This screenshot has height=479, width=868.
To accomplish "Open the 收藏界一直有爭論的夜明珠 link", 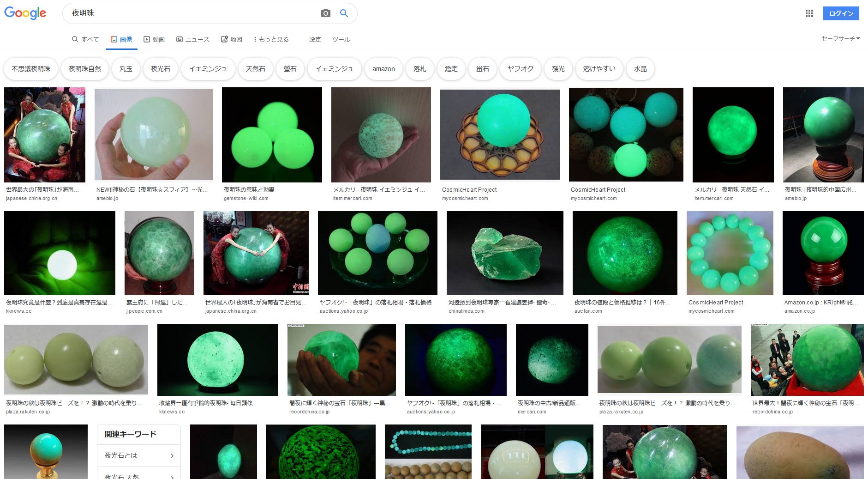I will [206, 403].
